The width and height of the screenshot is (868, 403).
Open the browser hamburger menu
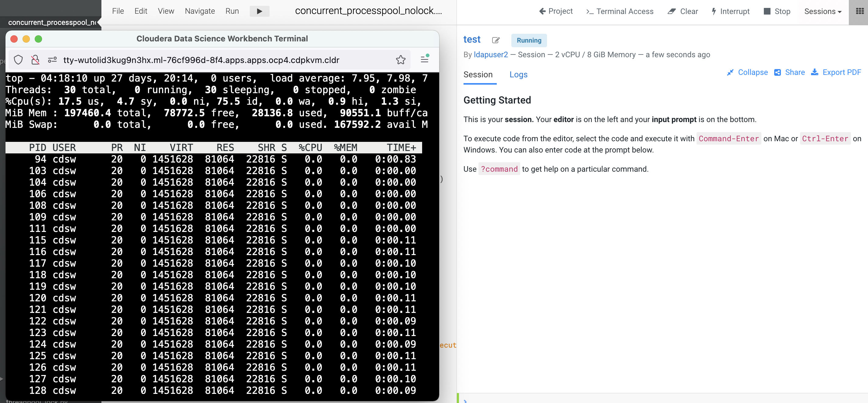[x=424, y=60]
